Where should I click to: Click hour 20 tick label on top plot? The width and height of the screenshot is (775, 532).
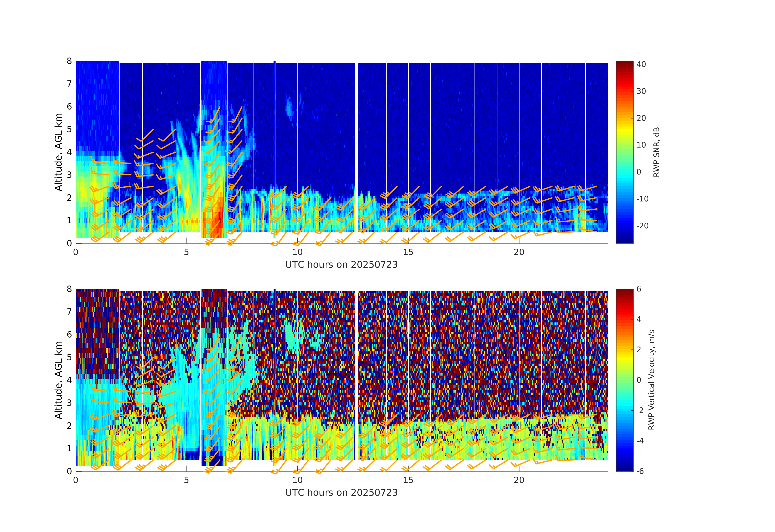519,252
